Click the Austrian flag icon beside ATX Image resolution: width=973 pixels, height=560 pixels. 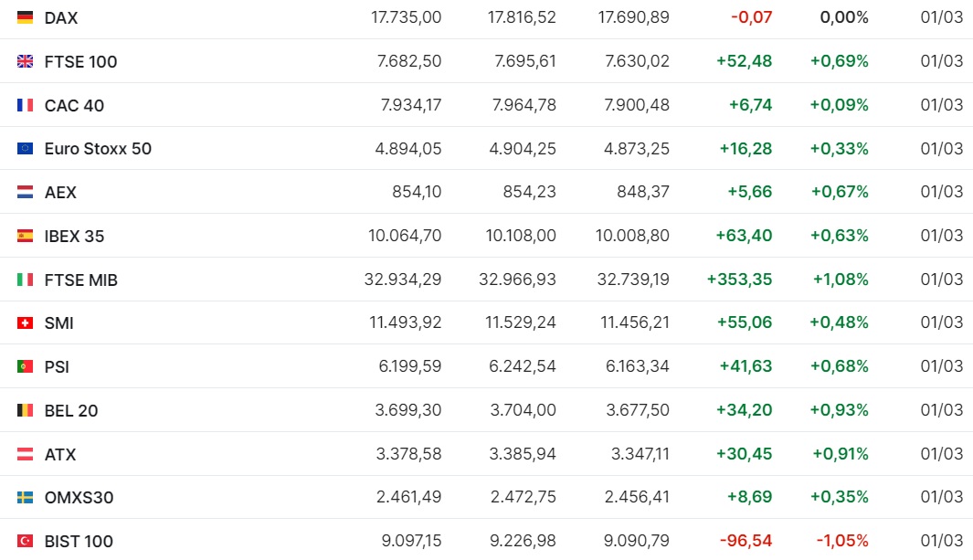pyautogui.click(x=26, y=454)
